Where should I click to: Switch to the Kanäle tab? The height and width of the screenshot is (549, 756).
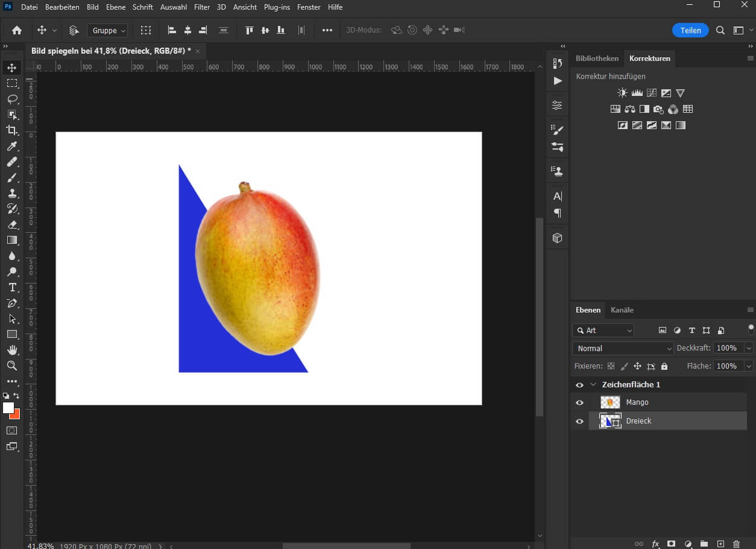pyautogui.click(x=622, y=309)
